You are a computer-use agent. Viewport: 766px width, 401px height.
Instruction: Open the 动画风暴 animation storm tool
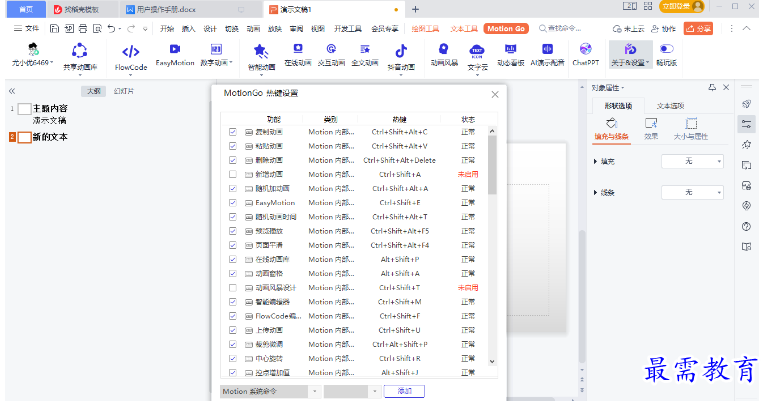coord(444,55)
